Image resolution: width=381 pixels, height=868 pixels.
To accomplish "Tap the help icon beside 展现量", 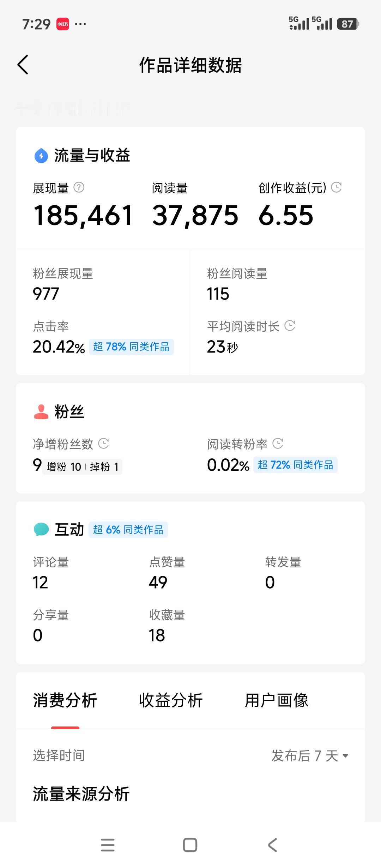I will tap(79, 187).
